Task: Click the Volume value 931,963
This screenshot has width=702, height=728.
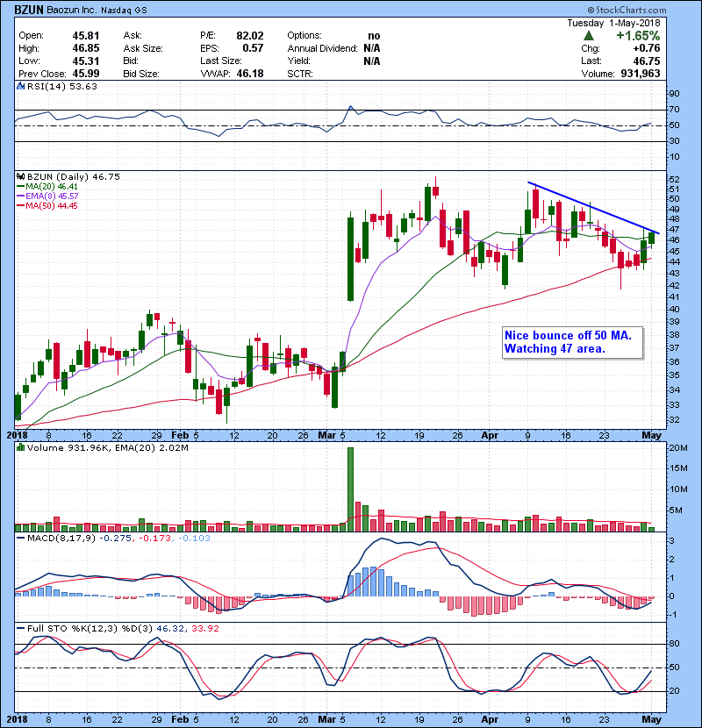Action: coord(641,74)
